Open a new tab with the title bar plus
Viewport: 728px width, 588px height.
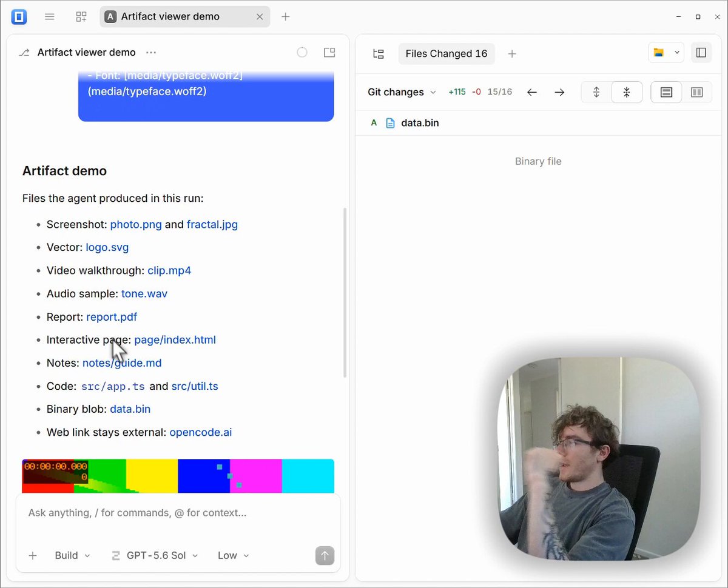pyautogui.click(x=286, y=17)
